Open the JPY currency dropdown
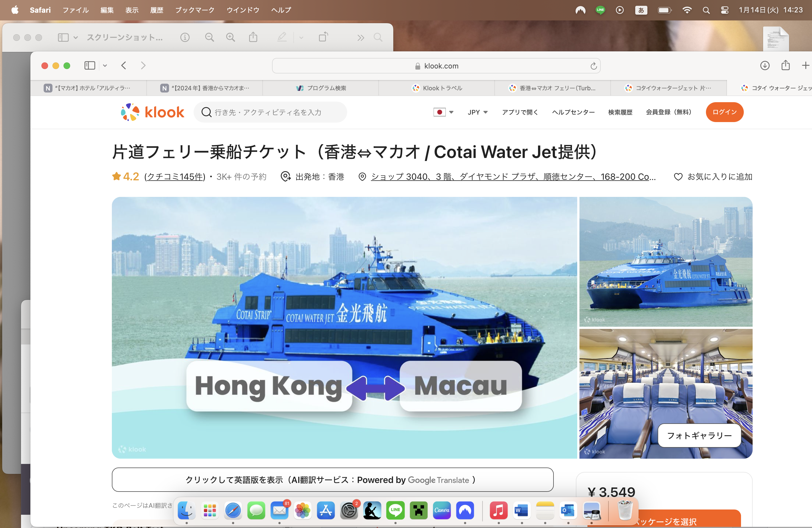The width and height of the screenshot is (812, 528). tap(478, 112)
